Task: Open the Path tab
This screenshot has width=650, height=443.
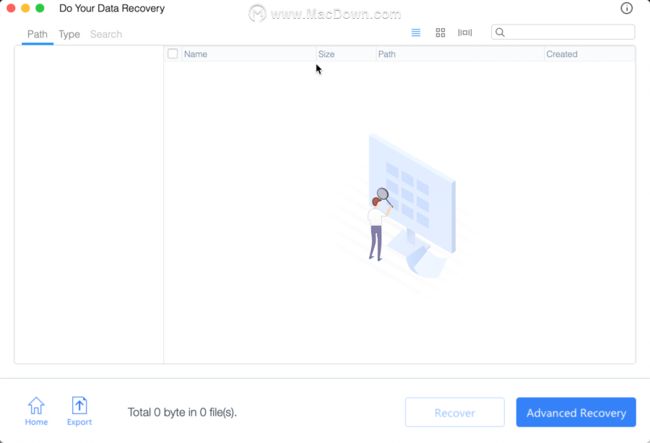Action: [37, 34]
